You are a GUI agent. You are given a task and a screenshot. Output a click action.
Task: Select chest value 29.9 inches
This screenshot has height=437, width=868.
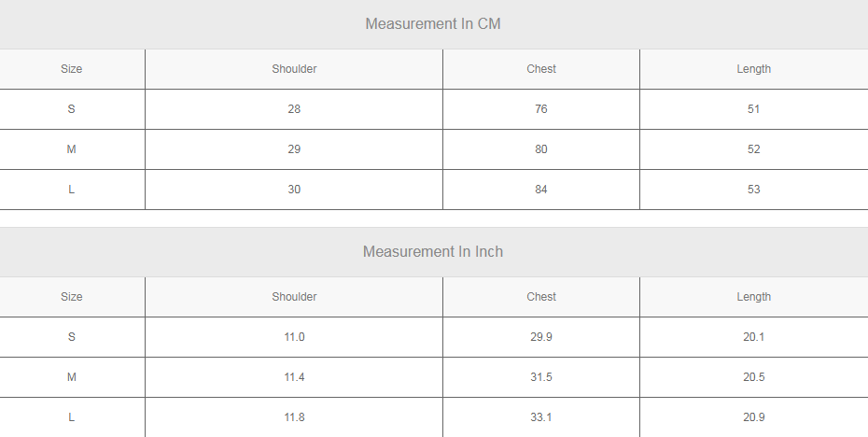(x=540, y=337)
